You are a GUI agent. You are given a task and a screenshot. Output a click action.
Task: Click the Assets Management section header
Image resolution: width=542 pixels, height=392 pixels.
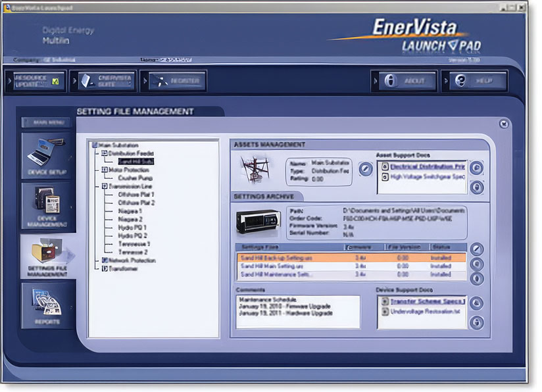(269, 145)
